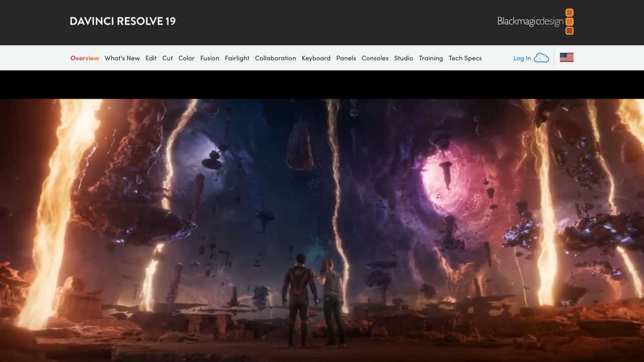Viewport: 644px width, 362px height.
Task: Go to the Consoles tab
Action: coord(375,58)
